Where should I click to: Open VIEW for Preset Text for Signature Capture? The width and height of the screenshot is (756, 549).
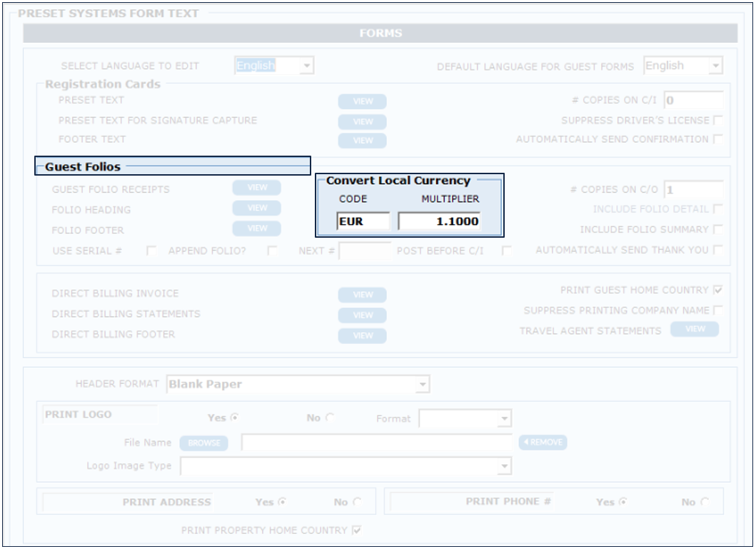point(362,121)
